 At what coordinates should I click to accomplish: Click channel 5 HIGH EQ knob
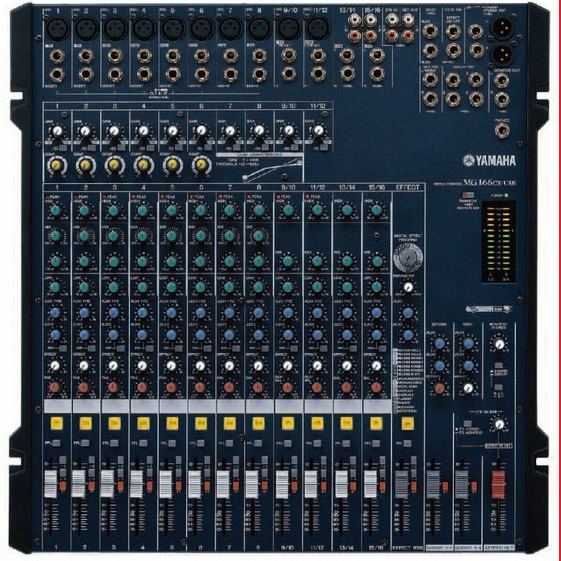click(172, 210)
